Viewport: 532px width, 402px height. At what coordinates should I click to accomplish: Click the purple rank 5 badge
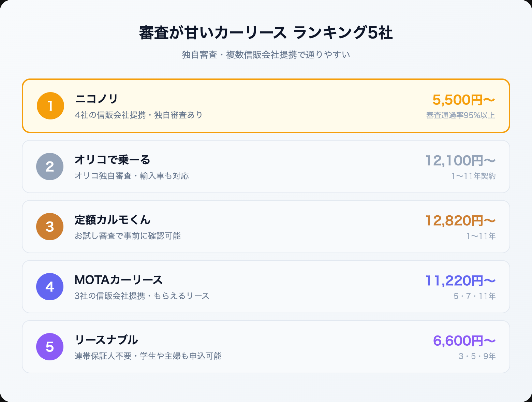coord(50,347)
